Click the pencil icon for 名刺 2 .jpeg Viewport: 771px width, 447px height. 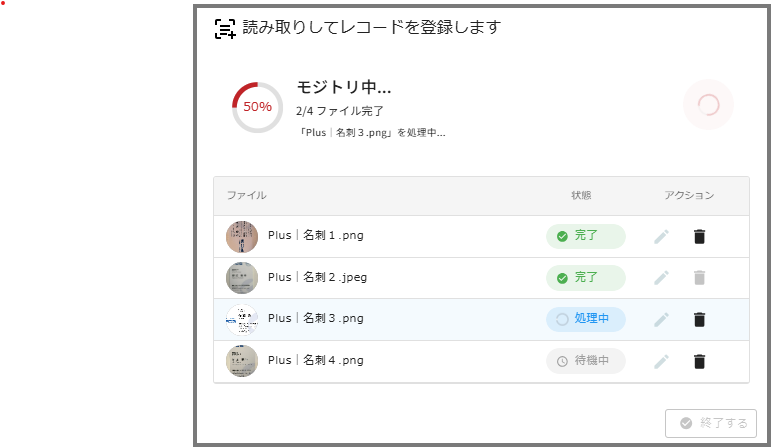coord(661,278)
